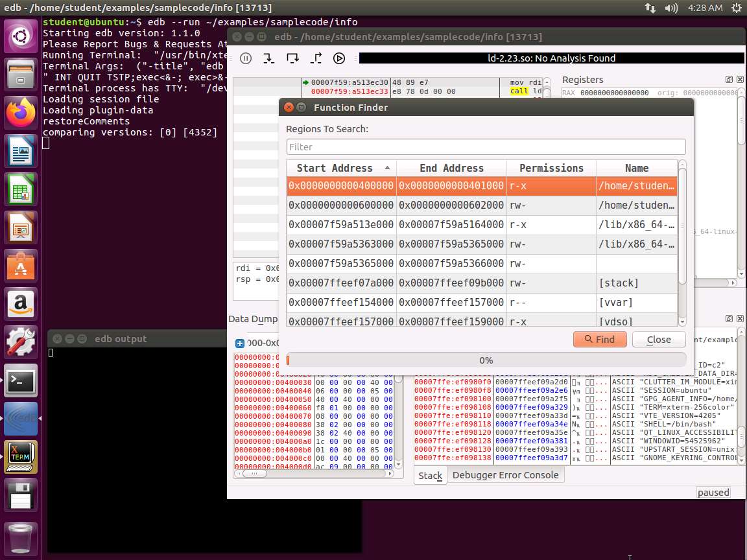Open Firefox from the Ubuntu dock
This screenshot has width=747, height=560.
point(21,113)
